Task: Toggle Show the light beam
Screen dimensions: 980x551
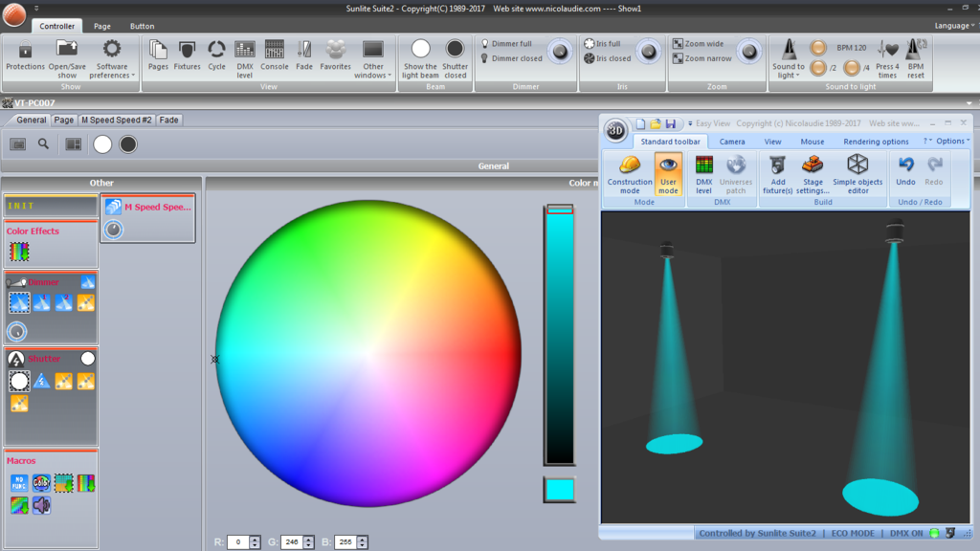Action: [x=420, y=58]
